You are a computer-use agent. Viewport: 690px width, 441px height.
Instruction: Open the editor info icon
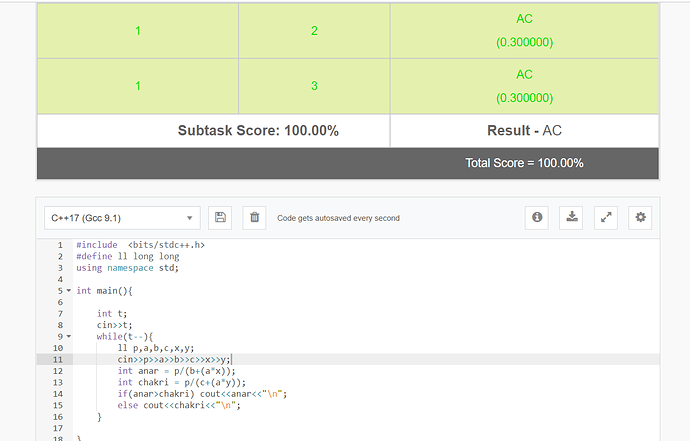point(537,217)
